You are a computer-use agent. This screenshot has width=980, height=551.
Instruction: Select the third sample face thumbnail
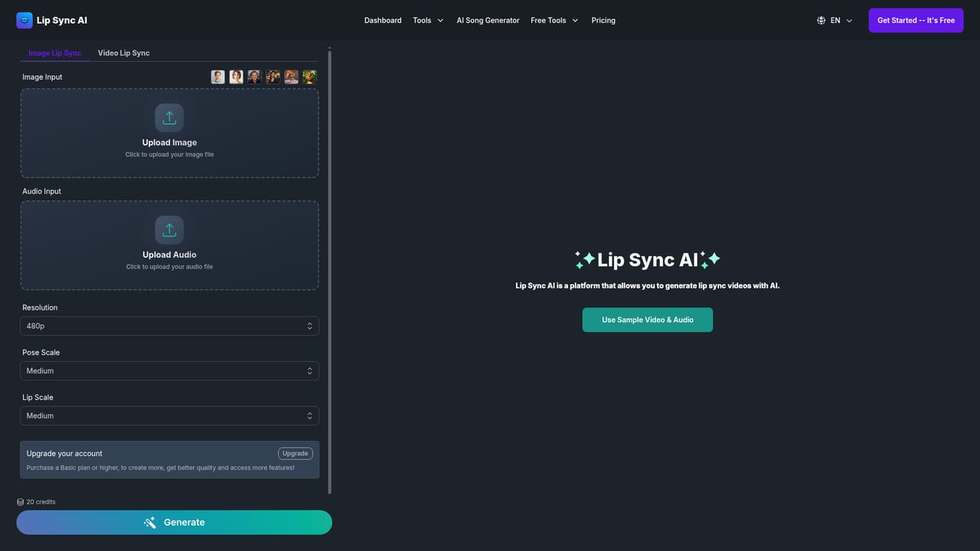pos(255,77)
